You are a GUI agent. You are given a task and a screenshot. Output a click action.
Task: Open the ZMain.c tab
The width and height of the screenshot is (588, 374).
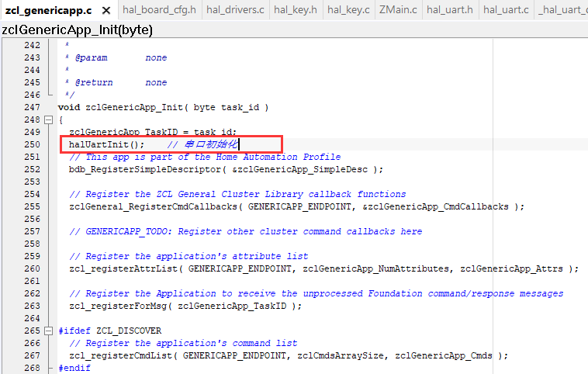coord(398,10)
